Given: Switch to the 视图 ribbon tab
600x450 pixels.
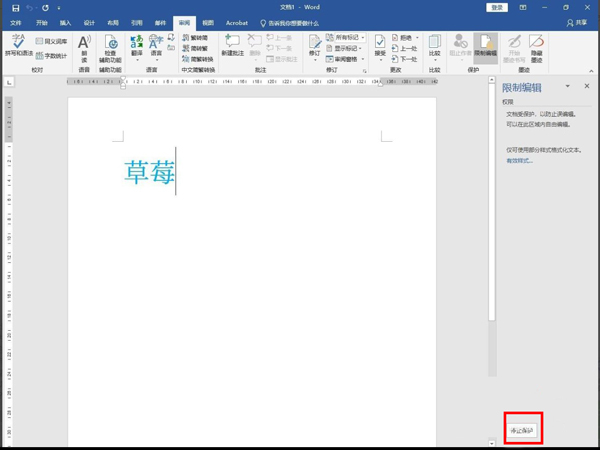Looking at the screenshot, I should 208,22.
